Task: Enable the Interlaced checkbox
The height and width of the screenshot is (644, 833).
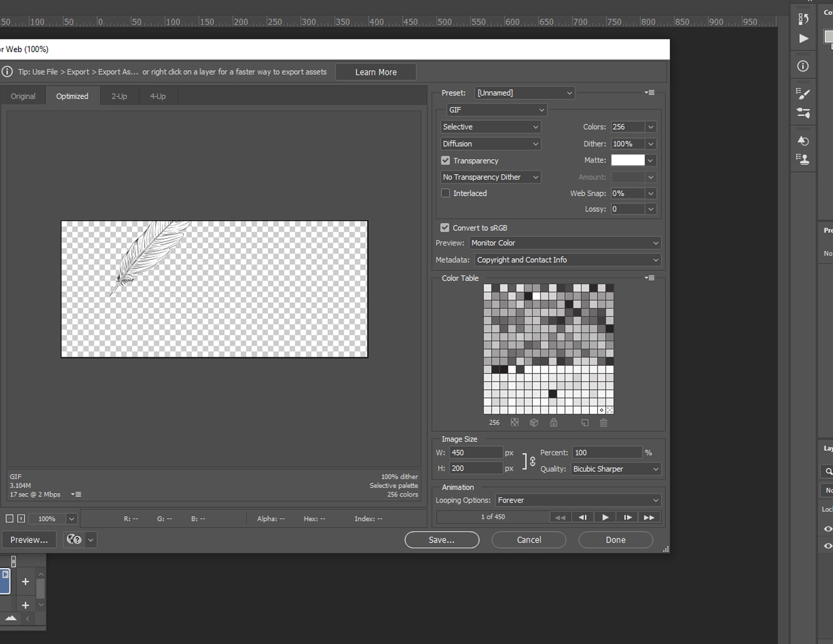Action: [445, 193]
